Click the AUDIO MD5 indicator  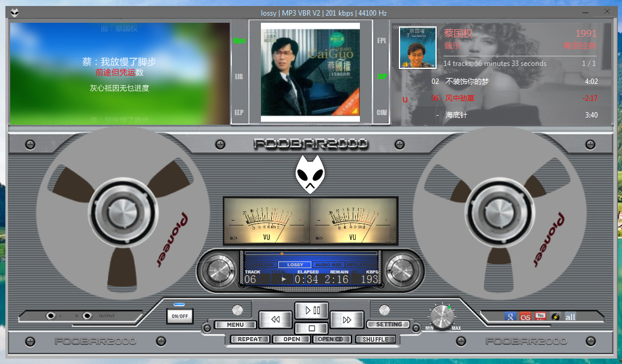328,264
